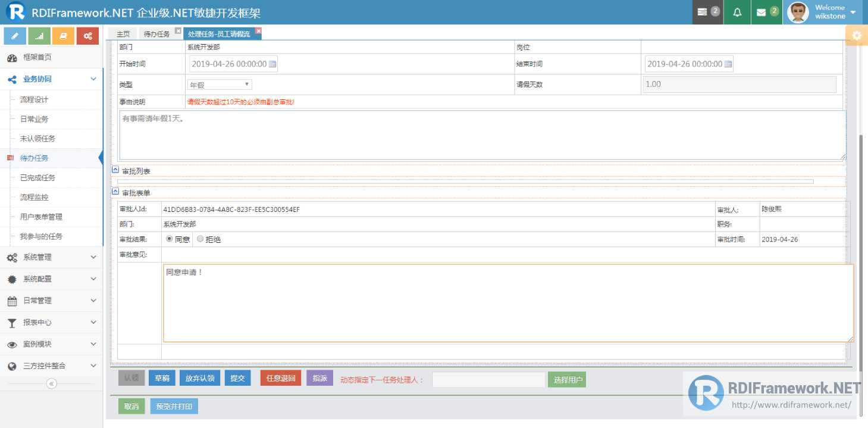Open 我参与的任务 in the sidebar
Viewport: 868px width, 428px height.
[41, 236]
